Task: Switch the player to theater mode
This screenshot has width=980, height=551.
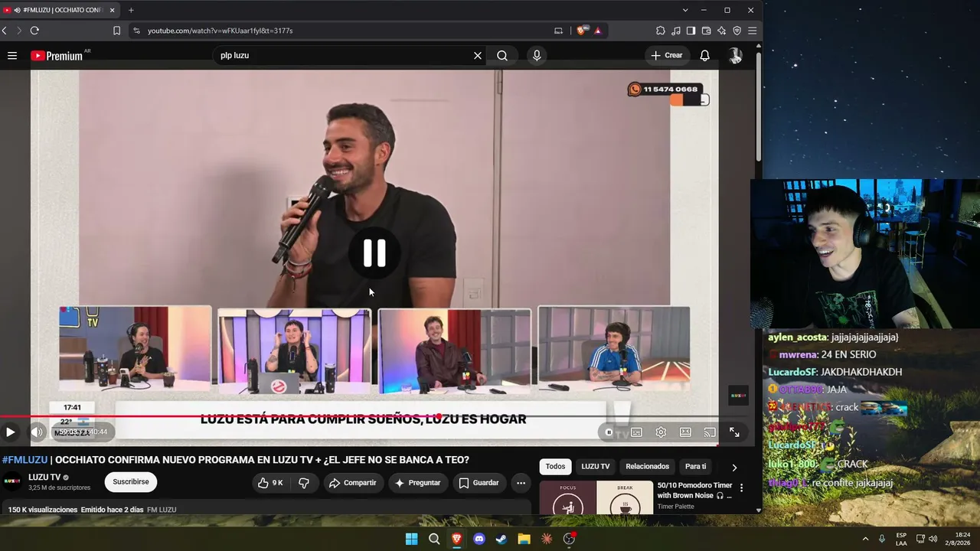Action: (x=685, y=432)
